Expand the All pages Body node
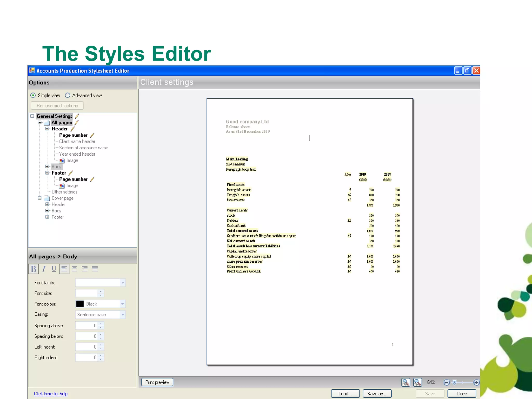532x399 pixels. 47,167
